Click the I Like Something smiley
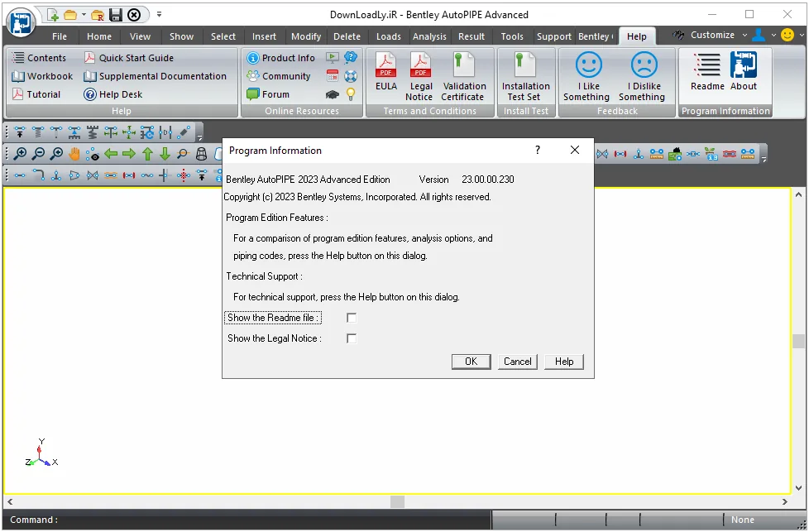Screen dimensions: 809x532 pyautogui.click(x=586, y=77)
